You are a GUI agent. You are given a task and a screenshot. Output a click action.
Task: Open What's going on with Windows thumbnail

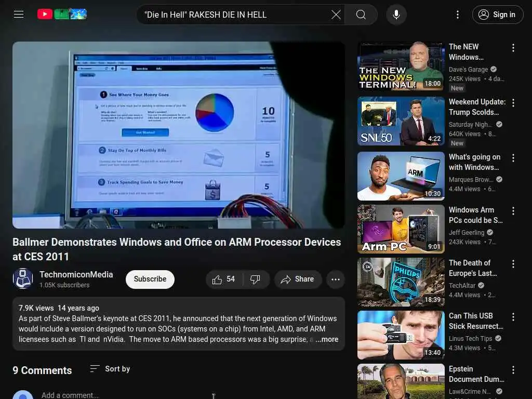click(401, 176)
